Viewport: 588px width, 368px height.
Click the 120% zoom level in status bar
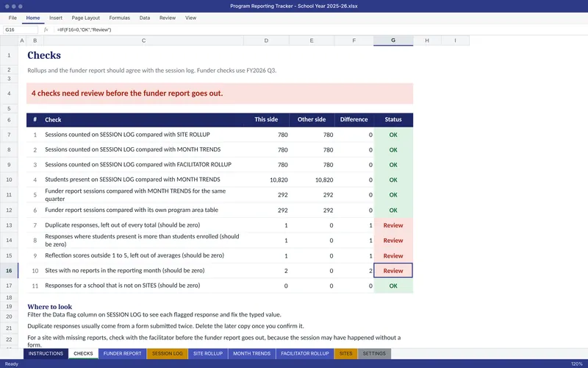[576, 364]
